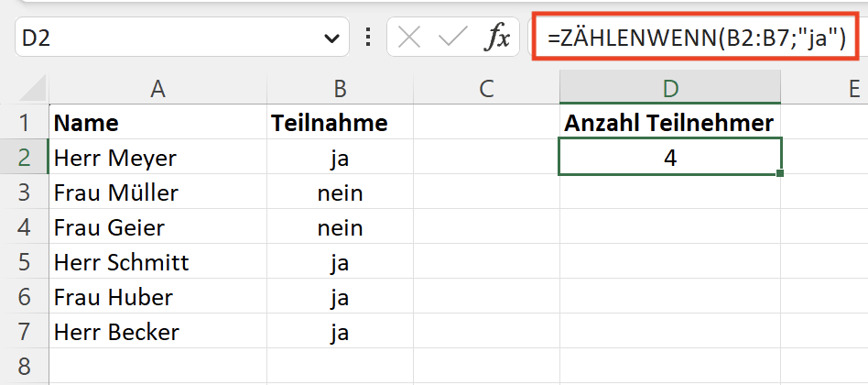Select the Herr Becker cell
Screen dimensions: 868x385
tap(157, 332)
